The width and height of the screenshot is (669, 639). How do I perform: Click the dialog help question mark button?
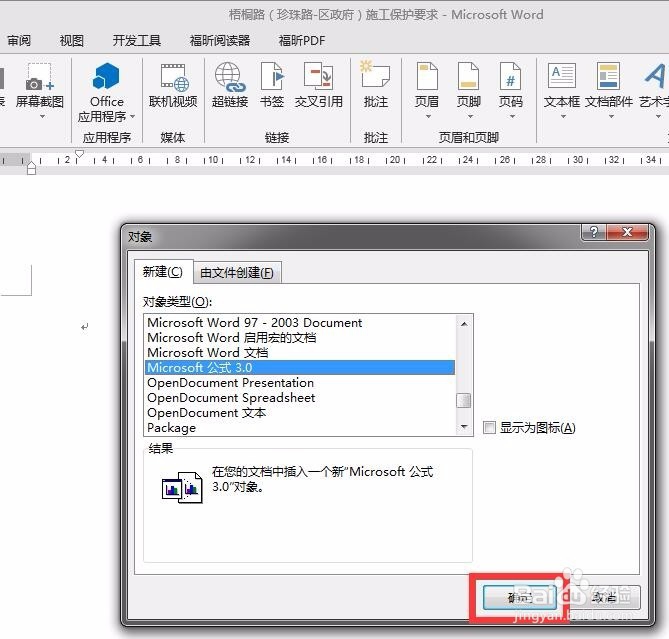[x=593, y=232]
